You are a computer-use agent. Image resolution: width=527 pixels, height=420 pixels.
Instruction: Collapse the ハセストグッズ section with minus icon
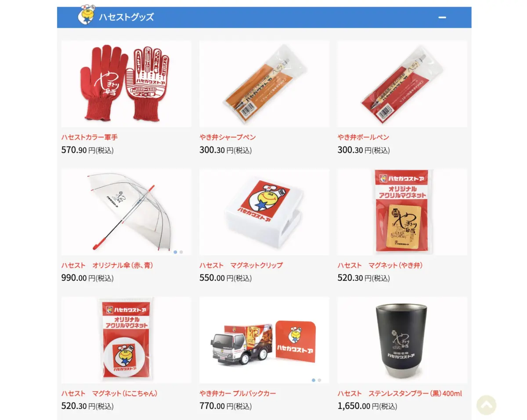pyautogui.click(x=442, y=18)
